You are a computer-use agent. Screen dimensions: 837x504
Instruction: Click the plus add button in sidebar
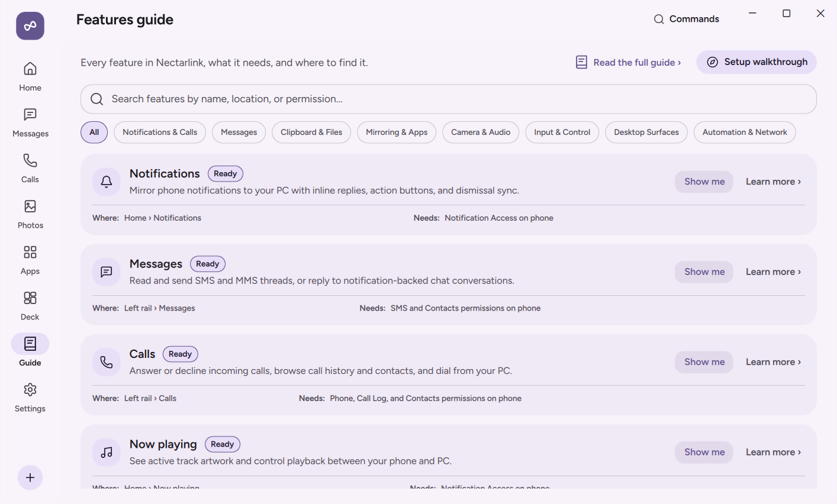click(30, 477)
